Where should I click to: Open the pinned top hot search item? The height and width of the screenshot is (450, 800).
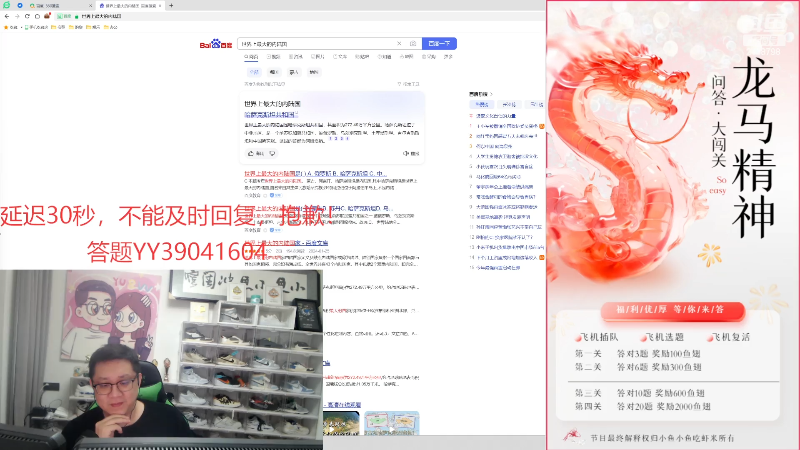click(x=495, y=116)
